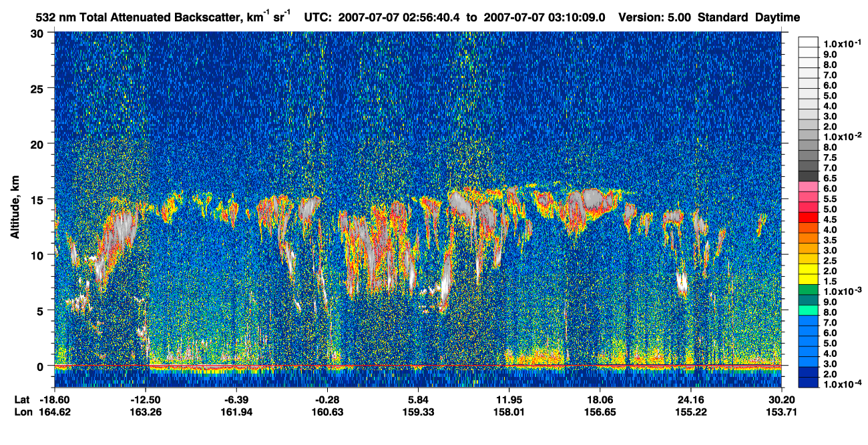Screen dimensions: 868x445
Task: Click the altitude tick label '25'
Action: pyautogui.click(x=39, y=88)
